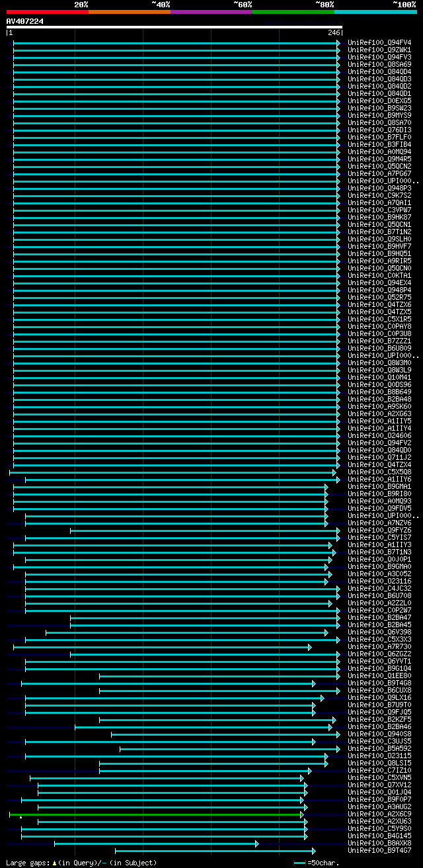Select the UniRef100_Q76DI3 label
This screenshot has width=423, height=868.
point(379,130)
